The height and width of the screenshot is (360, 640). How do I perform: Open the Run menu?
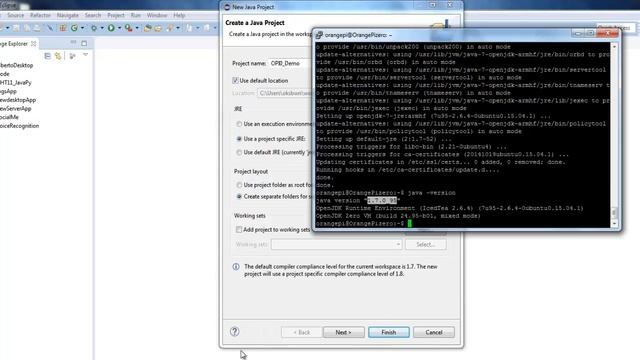click(136, 15)
